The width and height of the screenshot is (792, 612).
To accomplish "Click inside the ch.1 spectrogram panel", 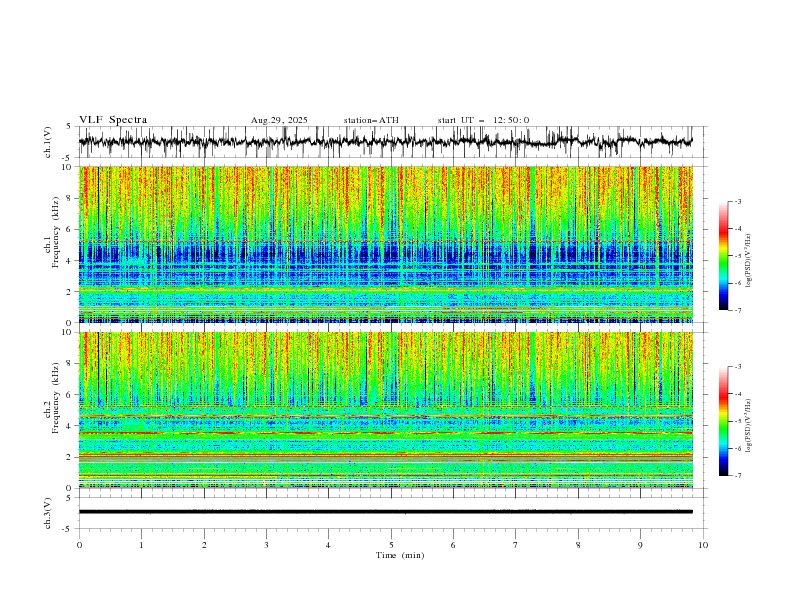I will 385,244.
